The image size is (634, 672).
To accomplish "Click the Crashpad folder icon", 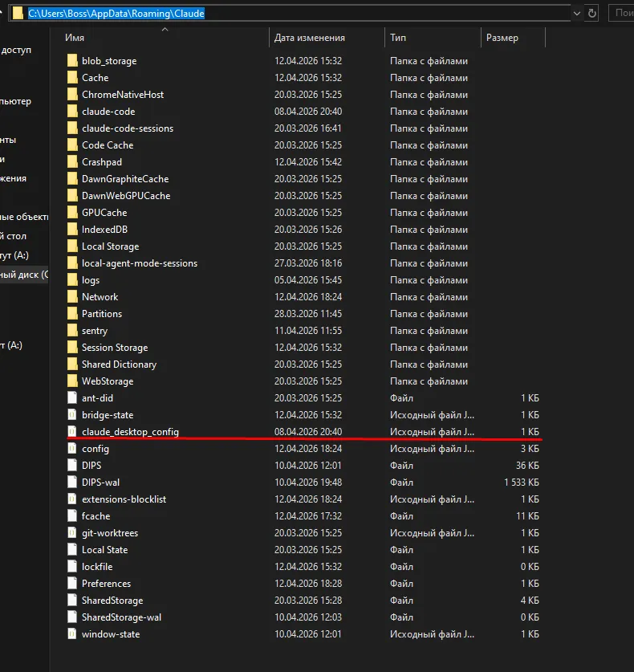I will (x=72, y=162).
